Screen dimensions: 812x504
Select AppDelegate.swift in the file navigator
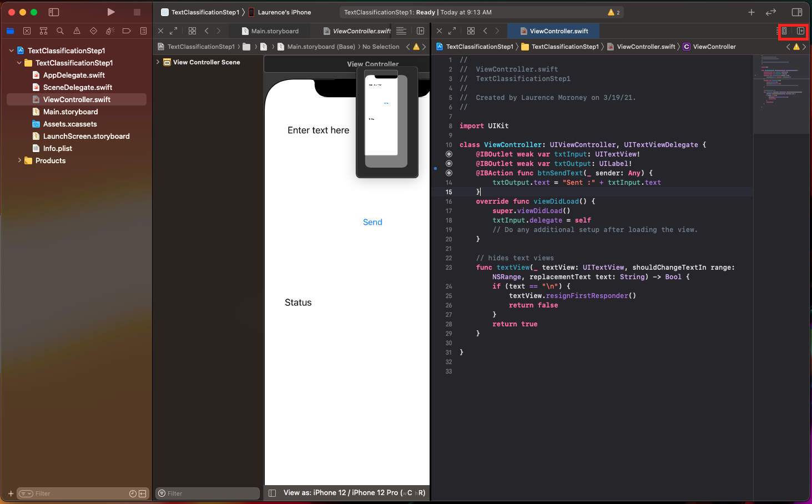pyautogui.click(x=74, y=75)
